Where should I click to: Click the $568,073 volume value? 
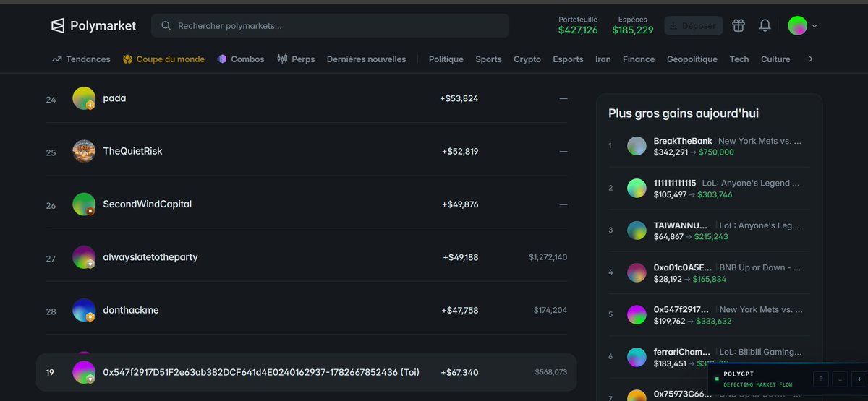pos(551,372)
